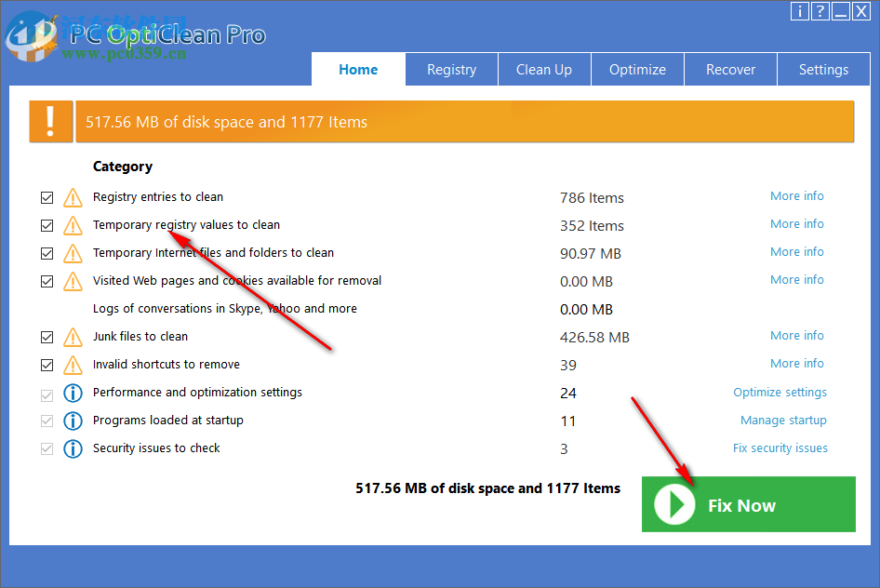Close the PC OptiClean Pro window
This screenshot has width=880, height=588.
[860, 11]
